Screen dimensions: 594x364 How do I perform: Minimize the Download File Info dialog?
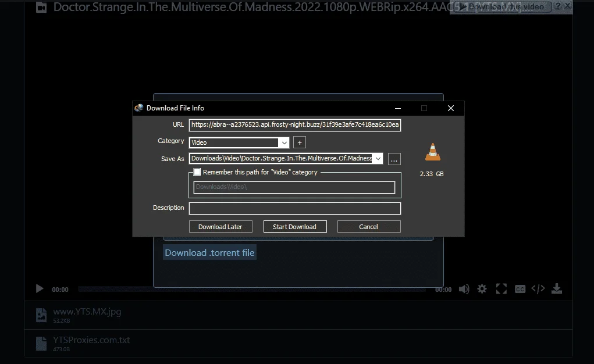(x=398, y=108)
